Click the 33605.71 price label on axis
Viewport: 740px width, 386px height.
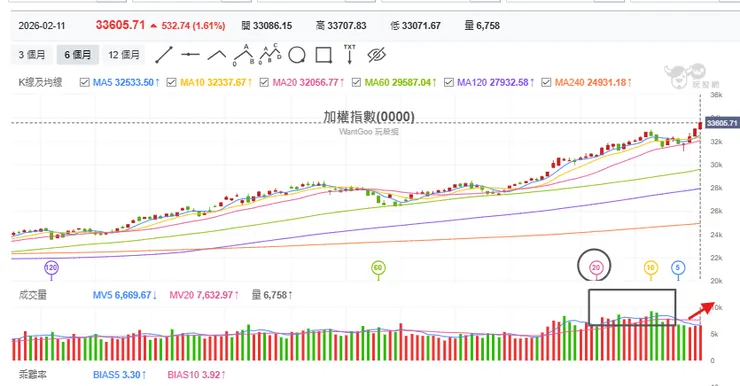pyautogui.click(x=722, y=123)
